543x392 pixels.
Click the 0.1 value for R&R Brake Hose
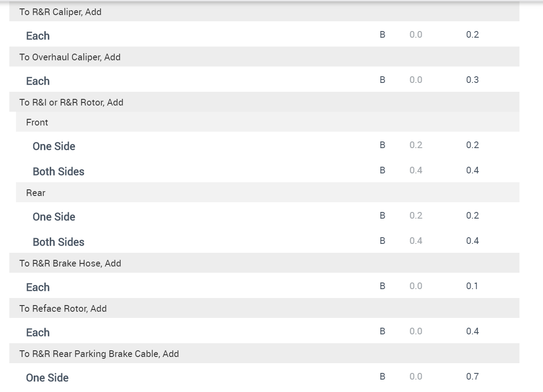pos(472,286)
